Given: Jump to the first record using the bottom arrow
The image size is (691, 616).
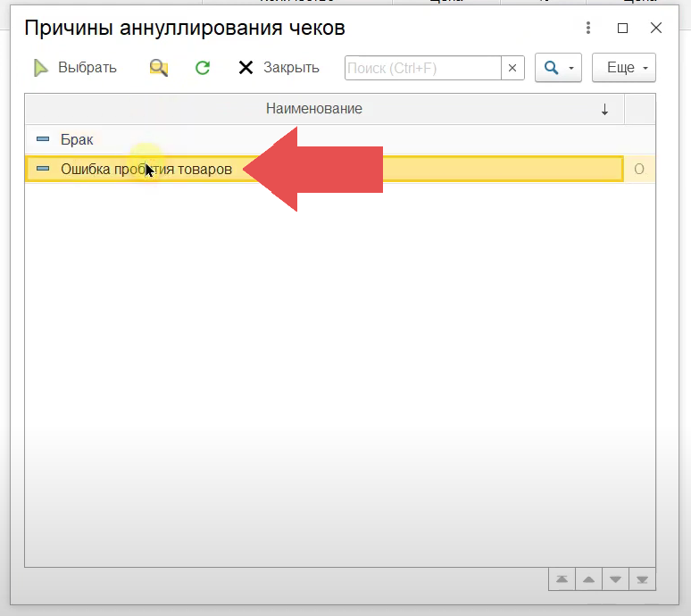Looking at the screenshot, I should pos(562,579).
